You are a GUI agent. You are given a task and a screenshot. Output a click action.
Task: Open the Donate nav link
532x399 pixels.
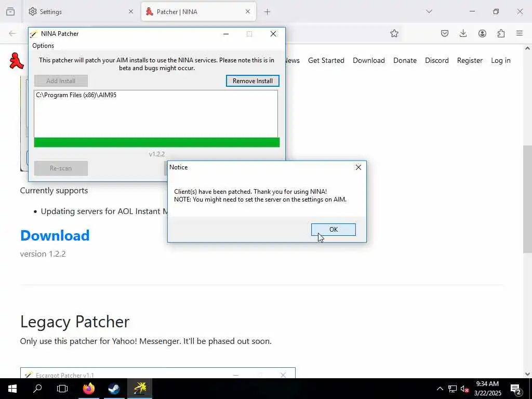point(405,60)
